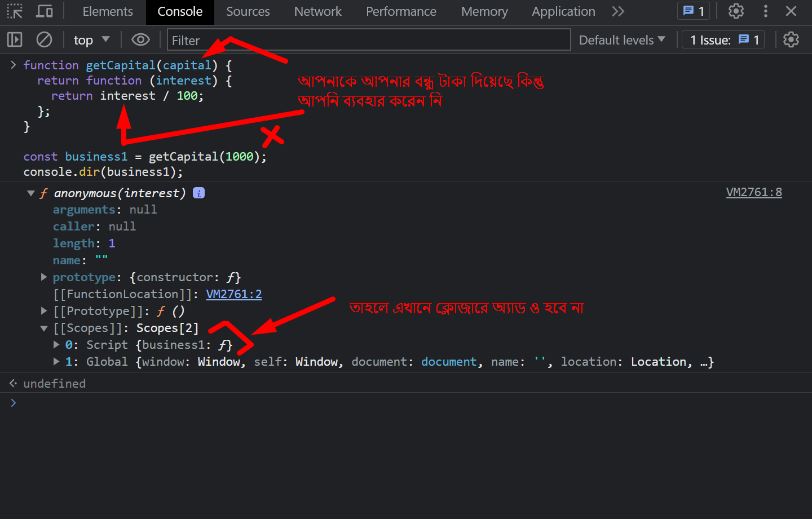Image resolution: width=812 pixels, height=519 pixels.
Task: Go to the Network tab
Action: coord(318,11)
